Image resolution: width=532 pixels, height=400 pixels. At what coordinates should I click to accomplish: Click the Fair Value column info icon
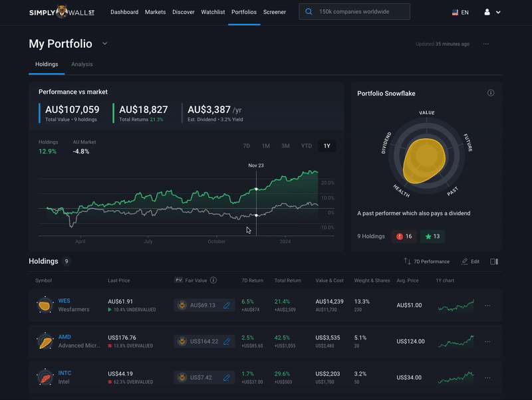[213, 280]
